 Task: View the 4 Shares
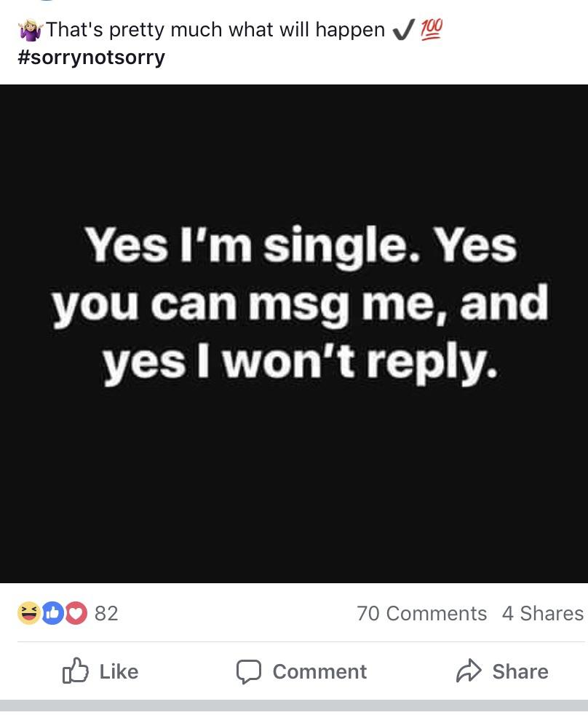[x=542, y=614]
